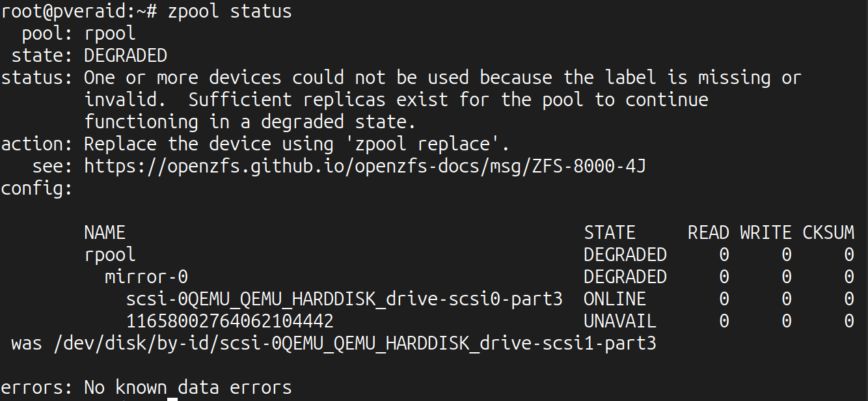868x401 pixels.
Task: Click the WRITE column header
Action: pos(765,233)
